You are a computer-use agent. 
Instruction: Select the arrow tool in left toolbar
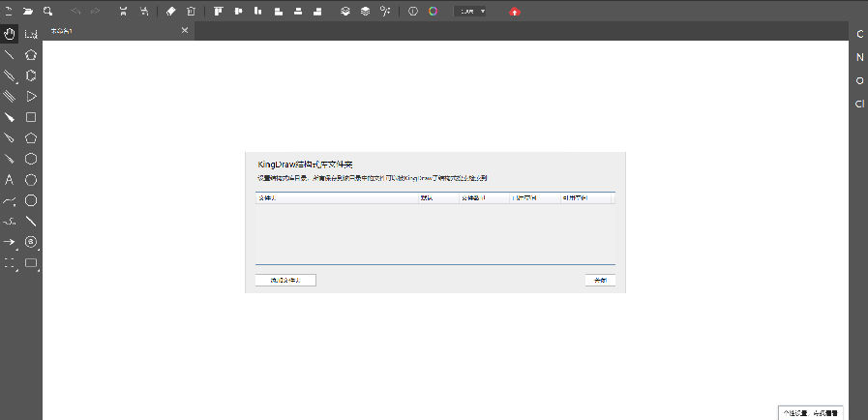tap(10, 242)
